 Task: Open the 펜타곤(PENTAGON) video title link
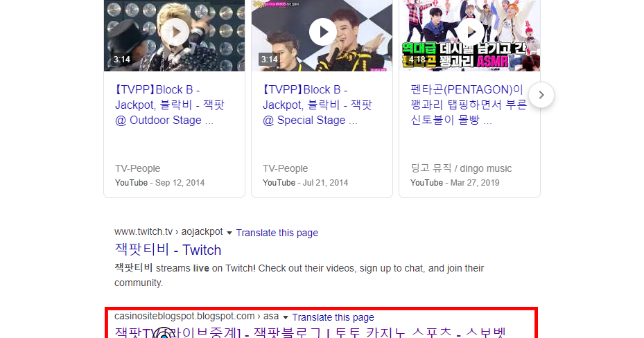(x=468, y=105)
